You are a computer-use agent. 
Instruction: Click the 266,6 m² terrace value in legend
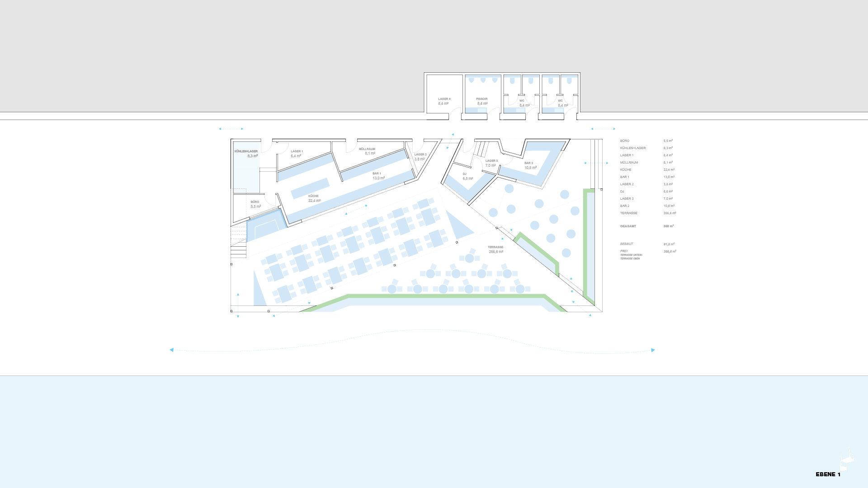point(670,213)
